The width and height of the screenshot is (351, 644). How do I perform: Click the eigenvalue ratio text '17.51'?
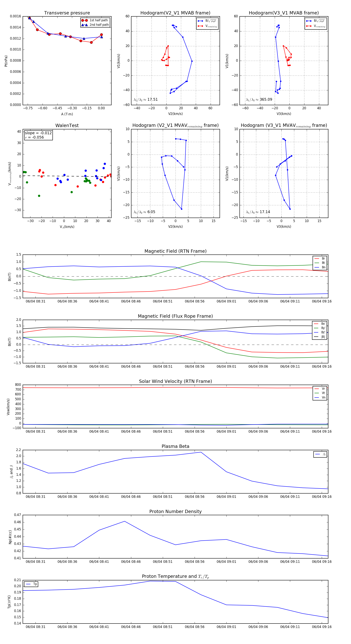coord(152,100)
